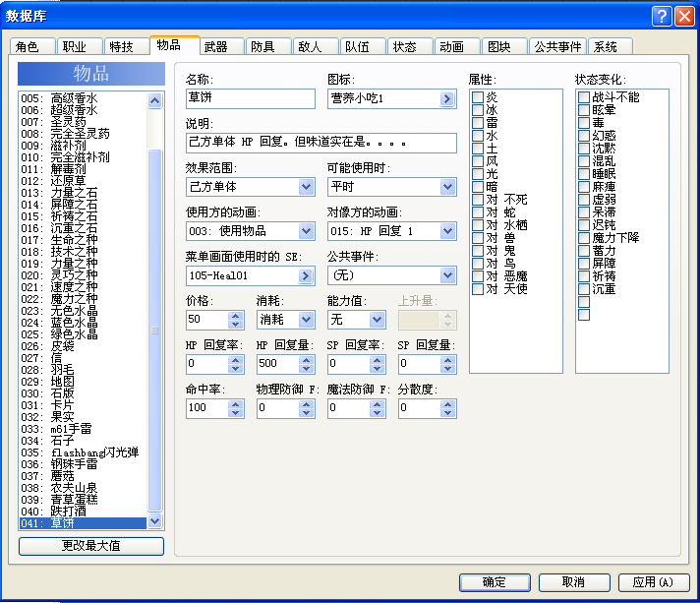Open the 状态 tab

click(x=410, y=46)
